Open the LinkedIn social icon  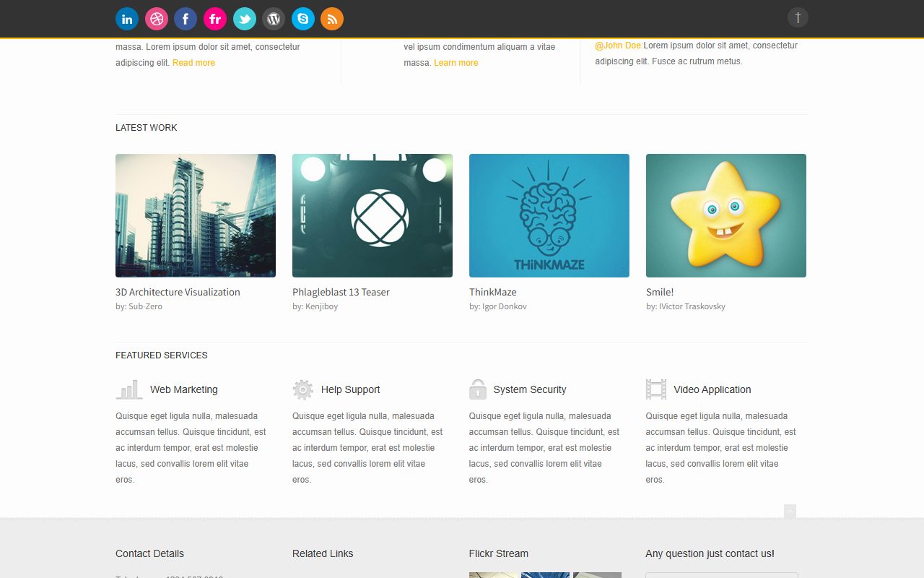click(x=127, y=19)
